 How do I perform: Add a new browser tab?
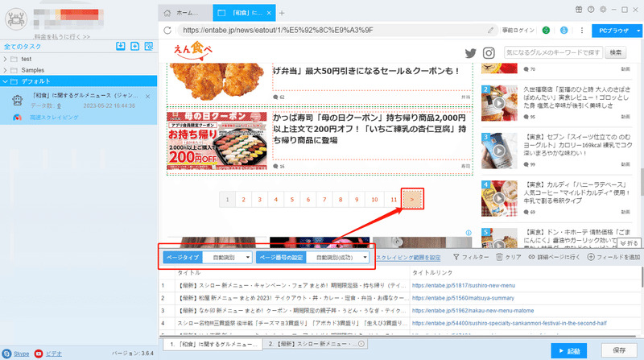pyautogui.click(x=282, y=13)
